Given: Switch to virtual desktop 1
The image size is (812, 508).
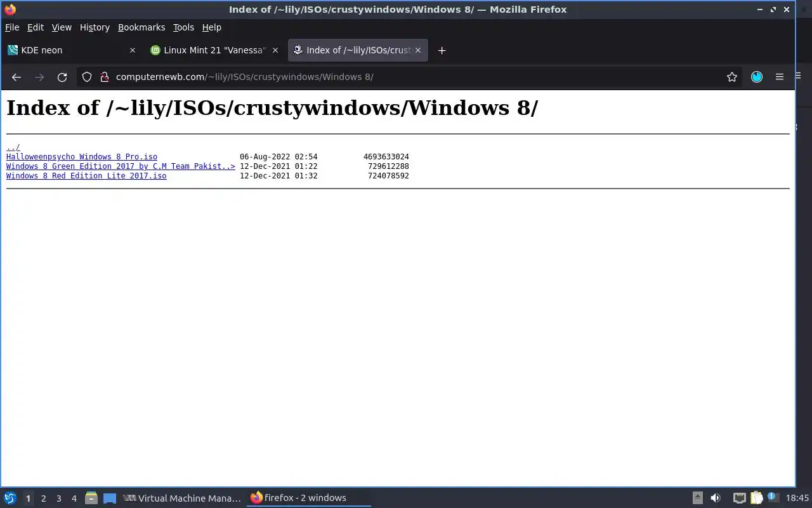Looking at the screenshot, I should (x=28, y=498).
